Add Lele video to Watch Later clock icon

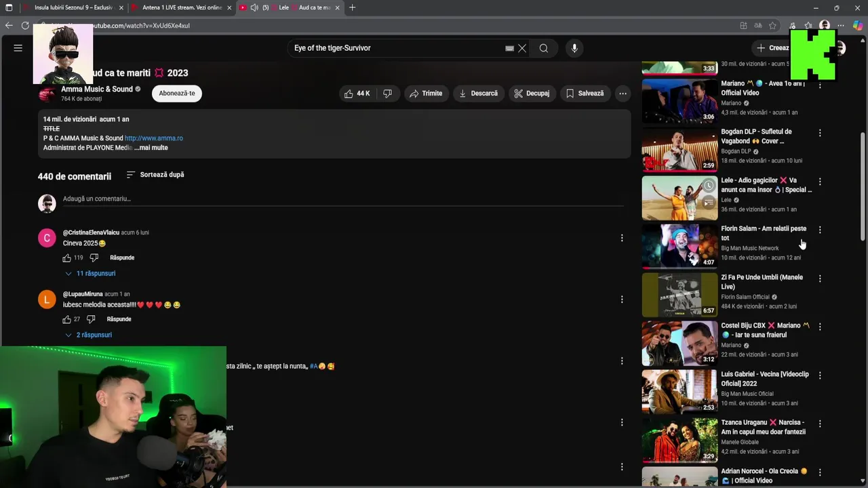coord(709,186)
